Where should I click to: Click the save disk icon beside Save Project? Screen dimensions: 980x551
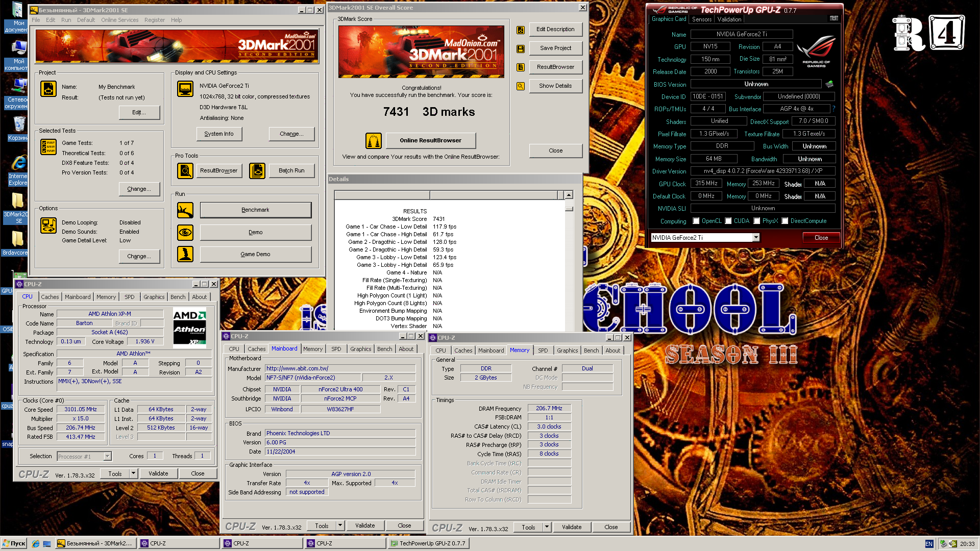(x=521, y=49)
